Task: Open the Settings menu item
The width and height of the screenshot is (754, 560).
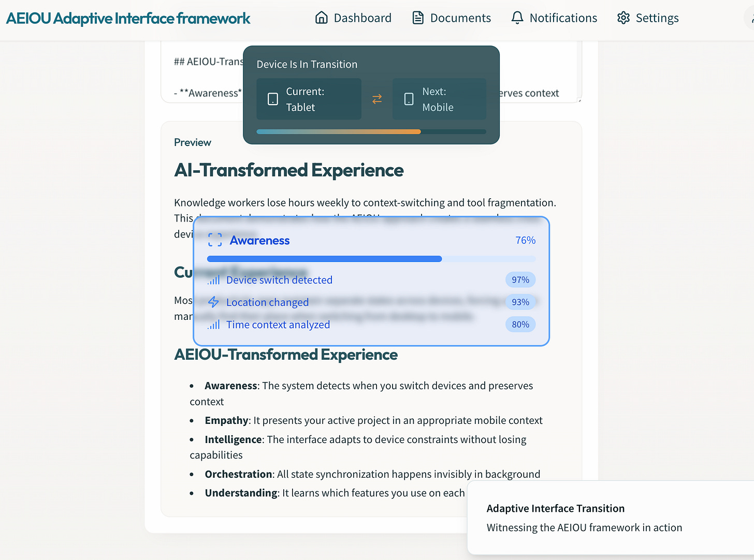Action: [x=648, y=18]
